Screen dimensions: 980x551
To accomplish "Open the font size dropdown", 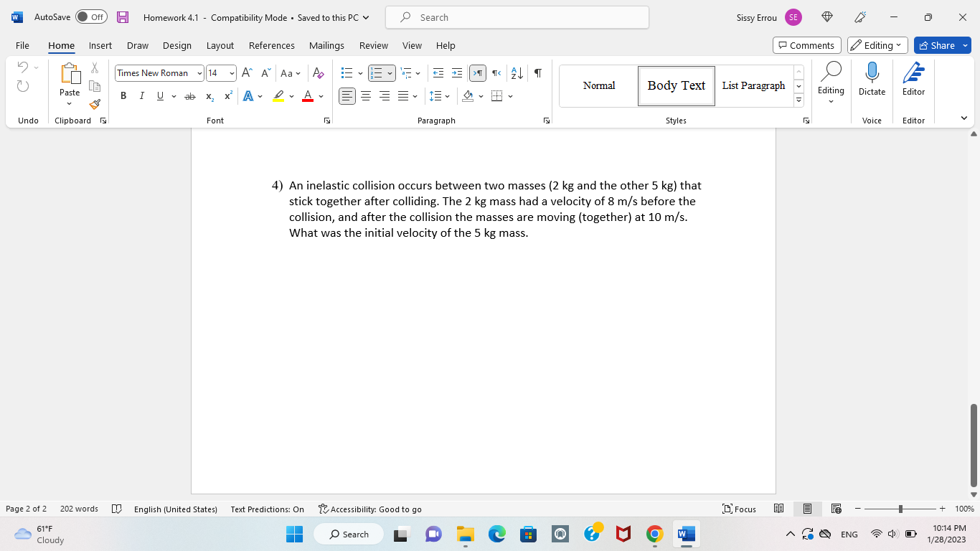I will pos(230,73).
